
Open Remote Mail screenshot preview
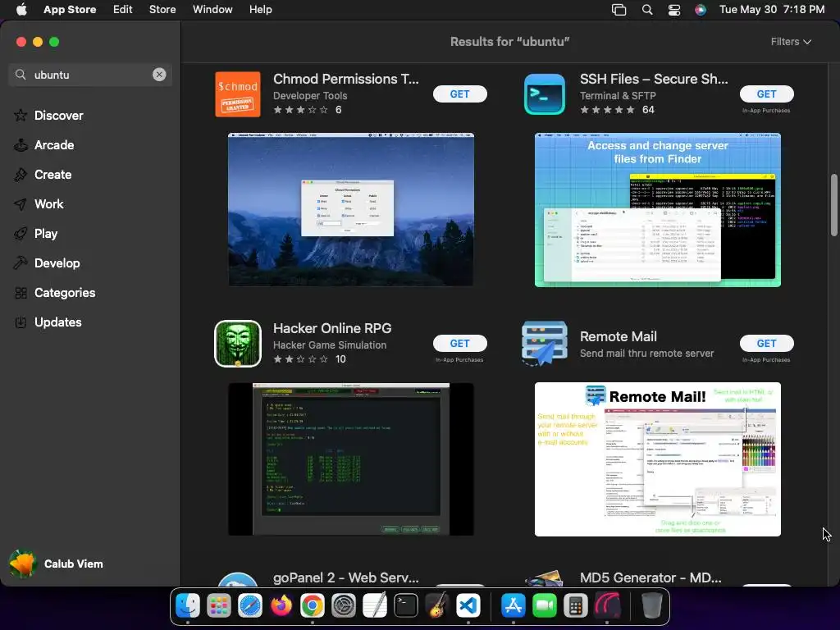657,459
